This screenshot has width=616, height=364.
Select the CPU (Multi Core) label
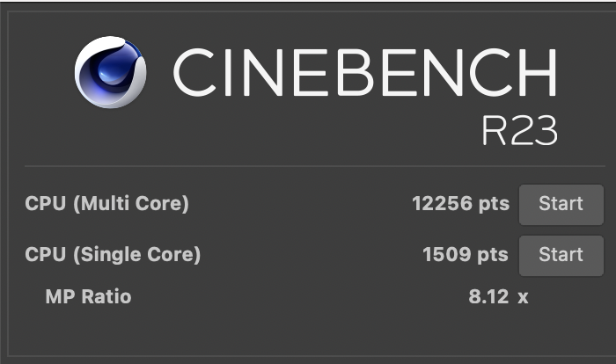[106, 204]
